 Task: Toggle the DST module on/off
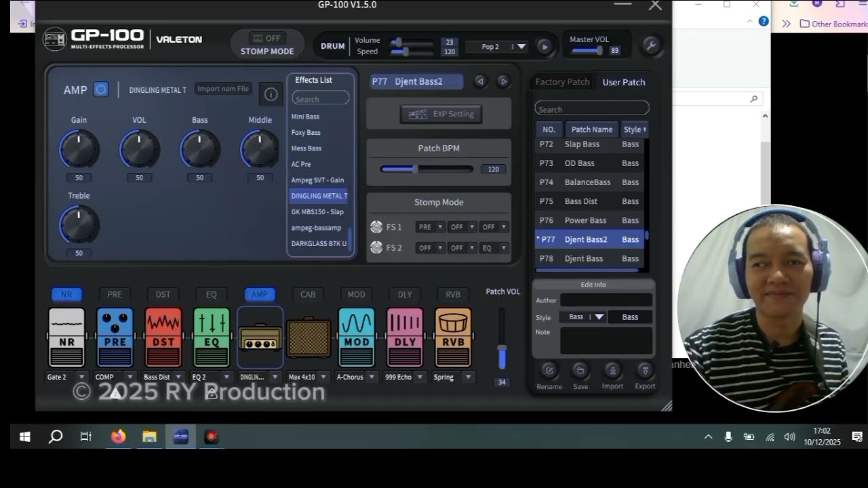(x=163, y=294)
